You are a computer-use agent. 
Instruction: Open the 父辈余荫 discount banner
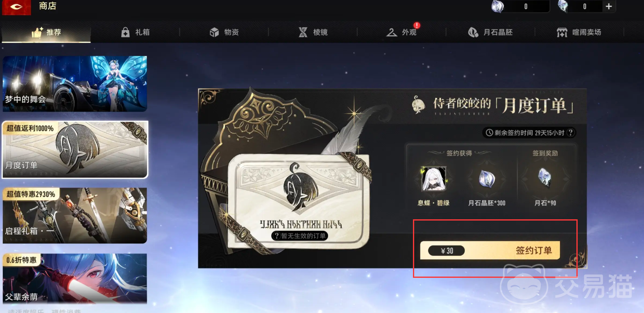coord(75,279)
